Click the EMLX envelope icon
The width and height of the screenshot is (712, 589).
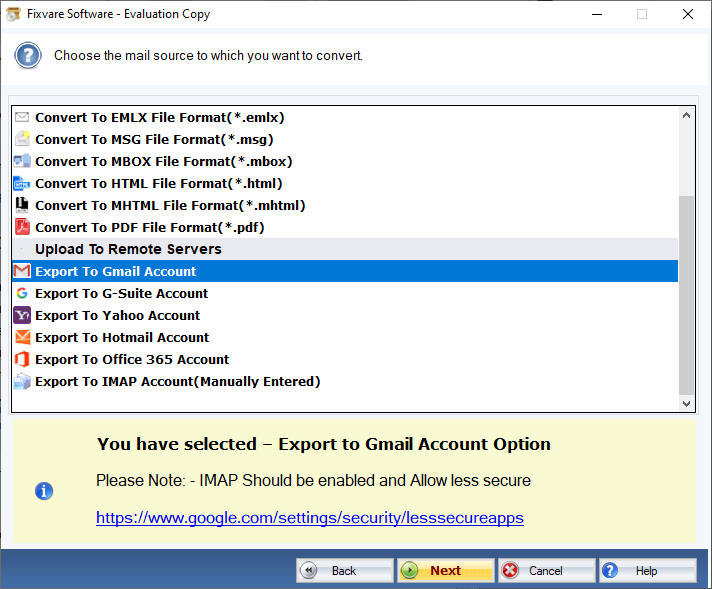click(22, 118)
